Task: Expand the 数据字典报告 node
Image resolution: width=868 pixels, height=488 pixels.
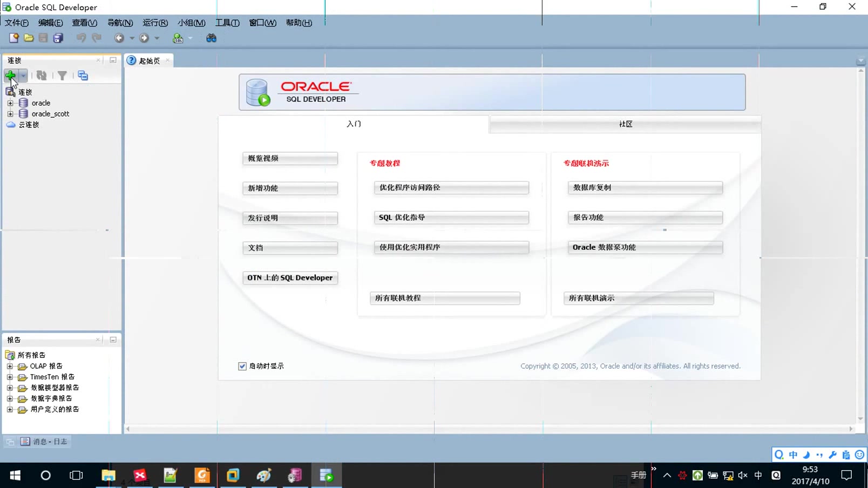Action: [10, 398]
